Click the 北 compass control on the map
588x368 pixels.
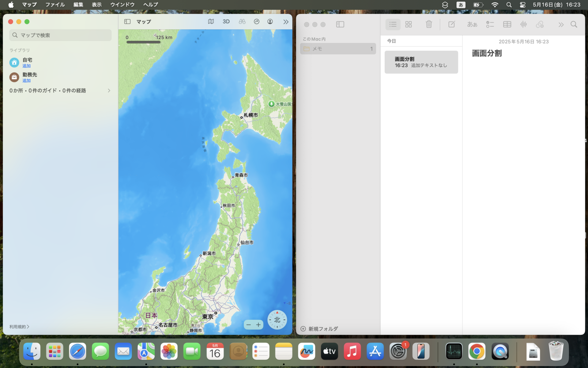tap(277, 320)
